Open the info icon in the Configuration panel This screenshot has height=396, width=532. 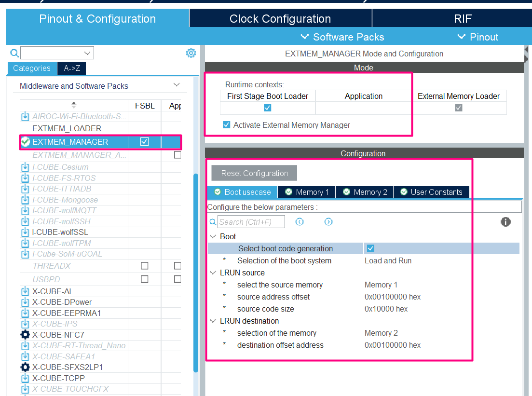coord(505,222)
